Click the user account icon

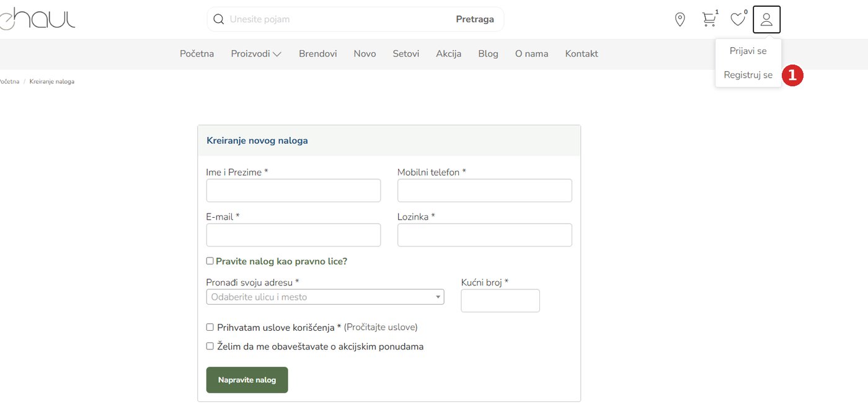766,19
